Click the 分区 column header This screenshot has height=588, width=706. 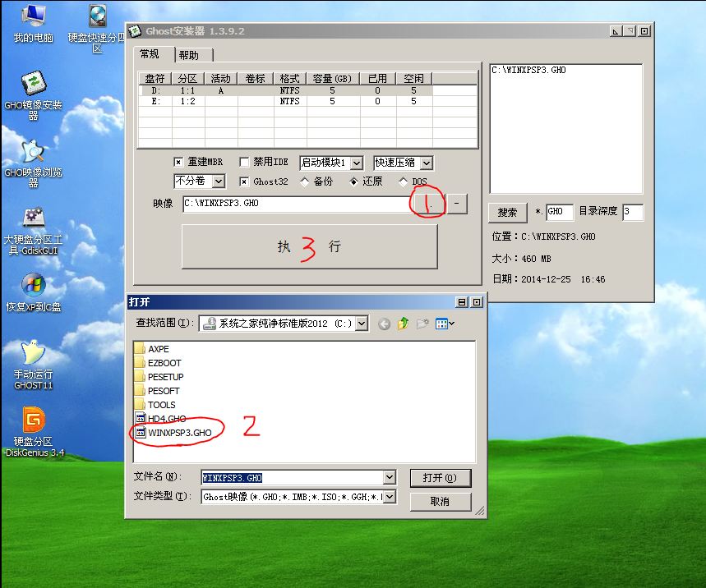pyautogui.click(x=187, y=78)
